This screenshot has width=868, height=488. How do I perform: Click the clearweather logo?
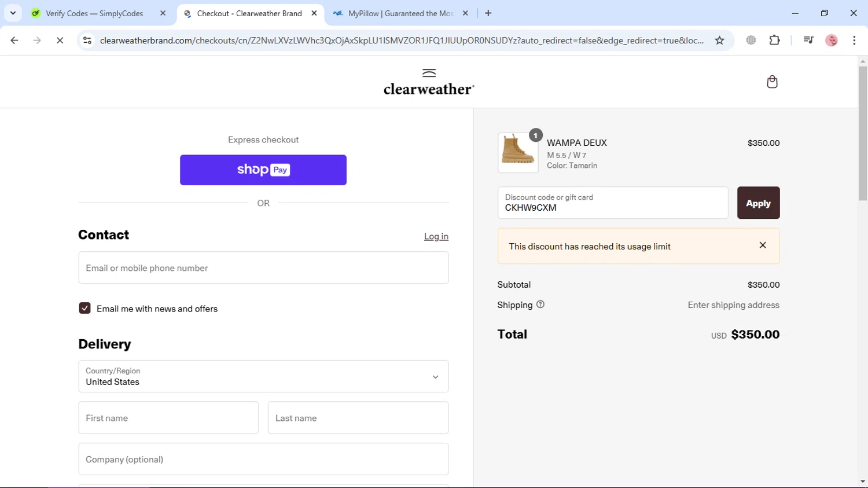point(429,82)
